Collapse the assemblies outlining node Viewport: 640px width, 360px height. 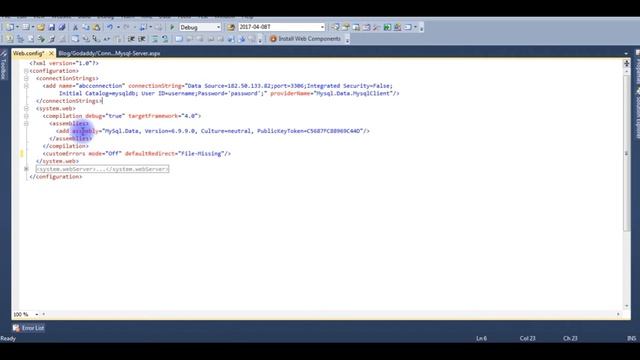pyautogui.click(x=26, y=123)
